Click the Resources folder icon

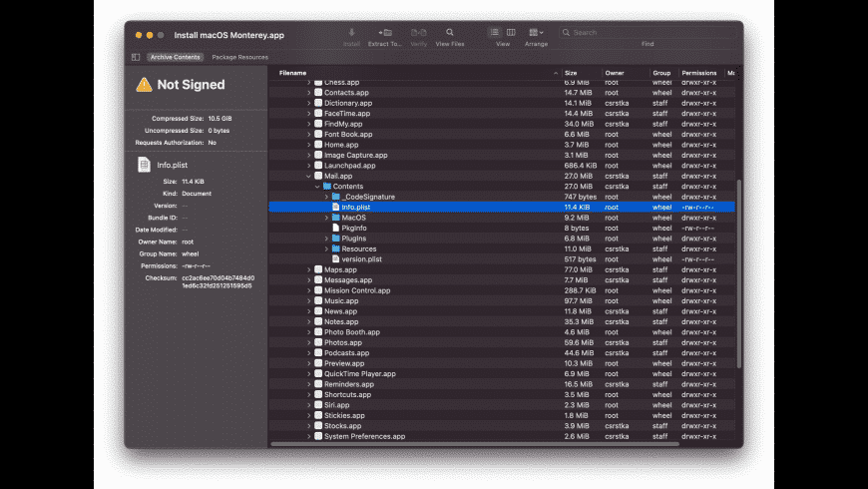pyautogui.click(x=336, y=248)
